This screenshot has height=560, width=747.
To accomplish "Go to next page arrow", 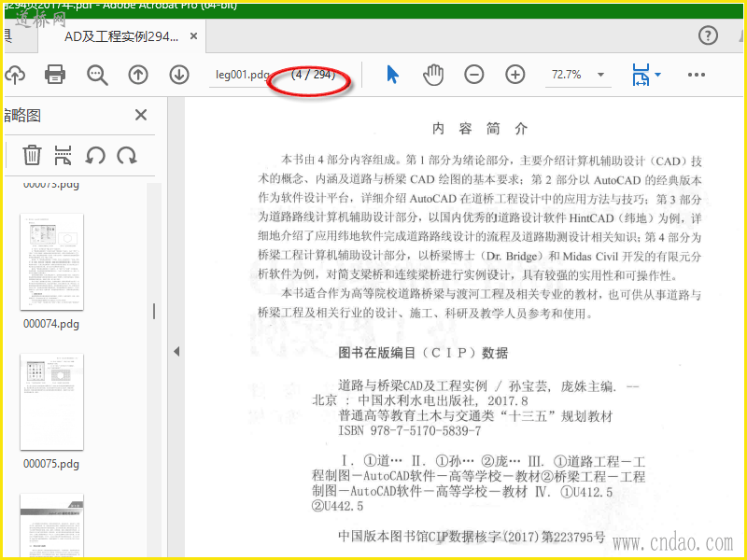I will point(179,75).
